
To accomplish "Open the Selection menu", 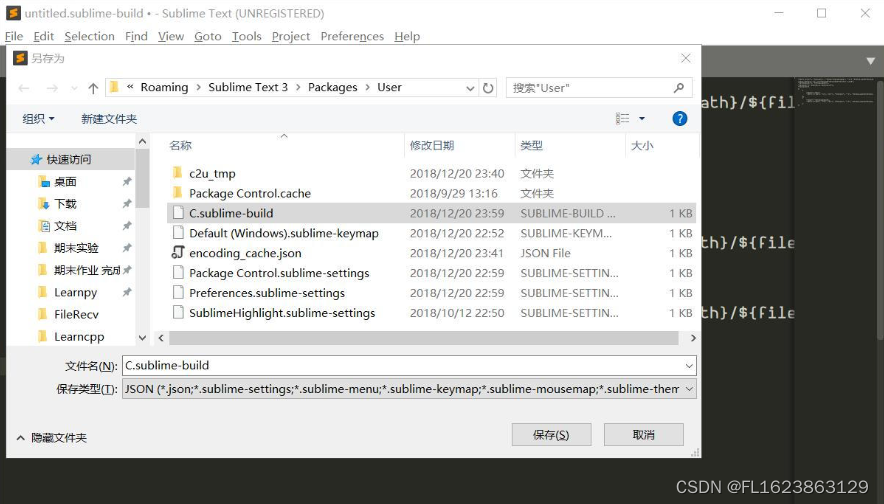I will click(89, 36).
